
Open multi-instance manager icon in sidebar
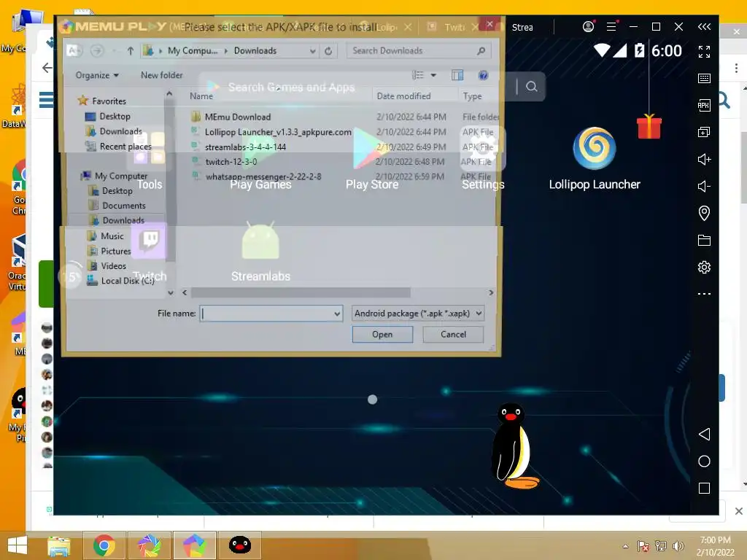tap(704, 132)
